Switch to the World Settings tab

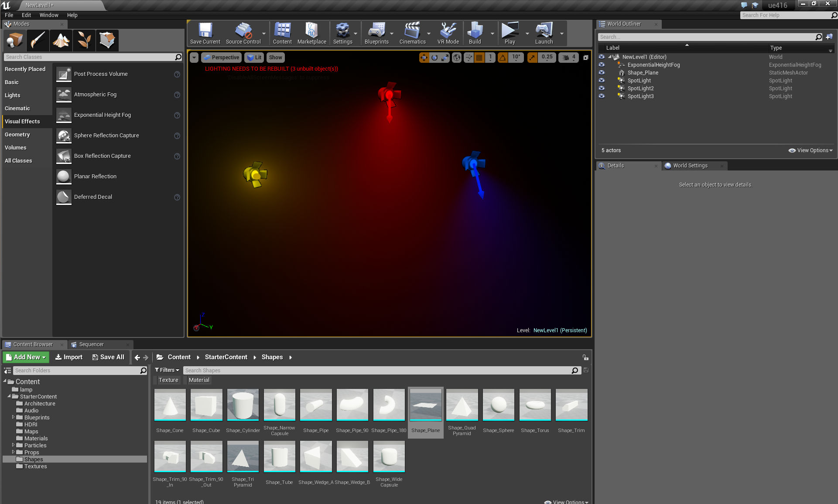pos(690,166)
